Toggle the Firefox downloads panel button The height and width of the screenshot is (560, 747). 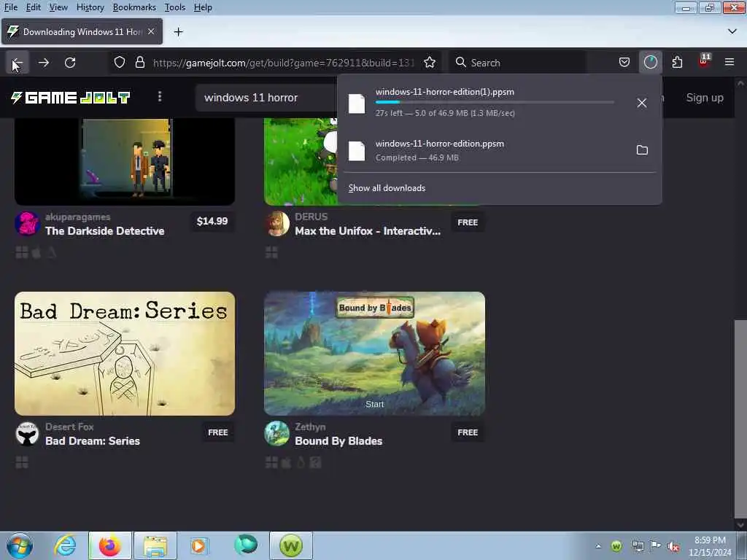tap(650, 63)
